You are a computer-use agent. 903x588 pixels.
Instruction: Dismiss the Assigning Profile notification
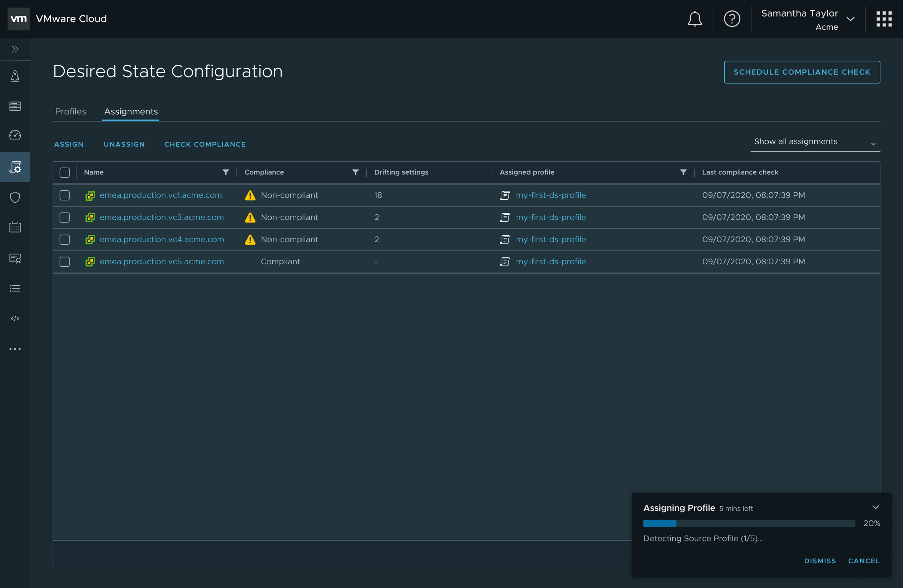(x=820, y=561)
